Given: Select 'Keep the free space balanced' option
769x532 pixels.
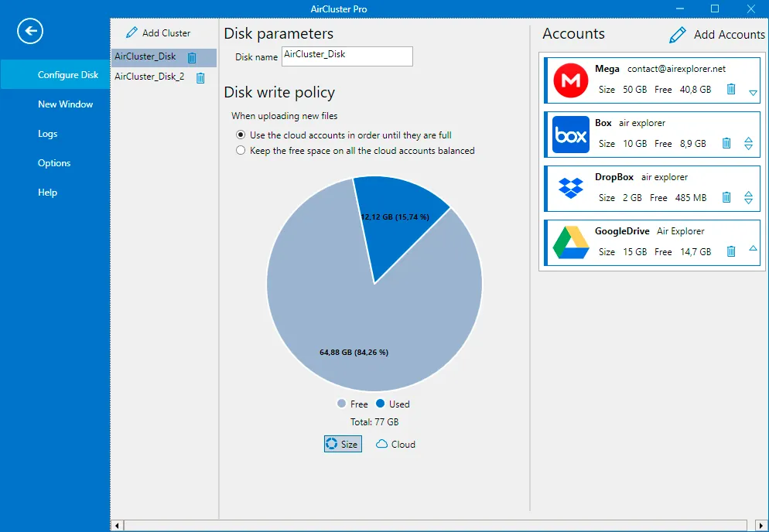Looking at the screenshot, I should (x=241, y=151).
